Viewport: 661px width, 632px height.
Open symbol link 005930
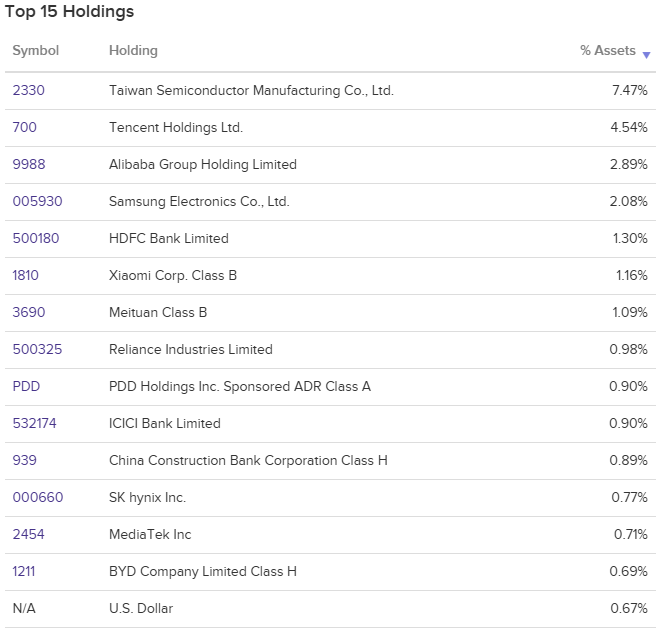38,201
